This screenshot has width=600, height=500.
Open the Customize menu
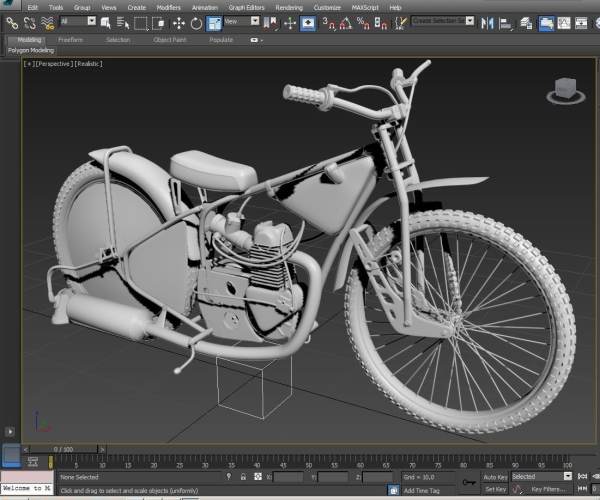[327, 7]
